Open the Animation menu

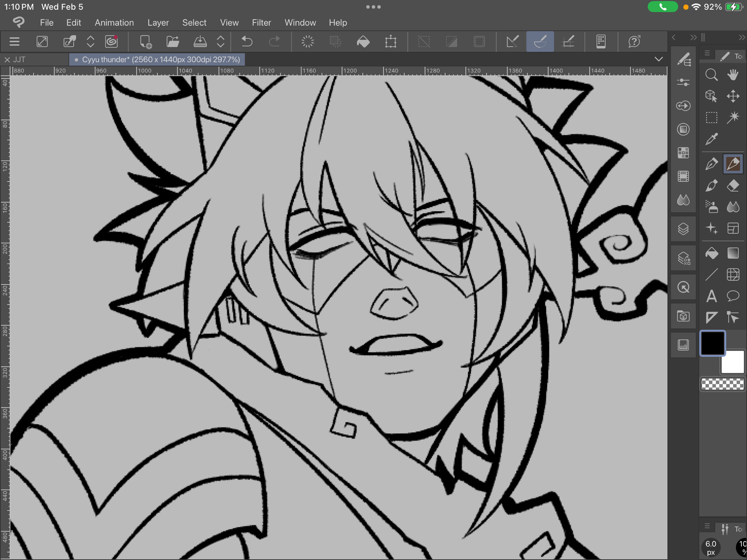pos(114,23)
